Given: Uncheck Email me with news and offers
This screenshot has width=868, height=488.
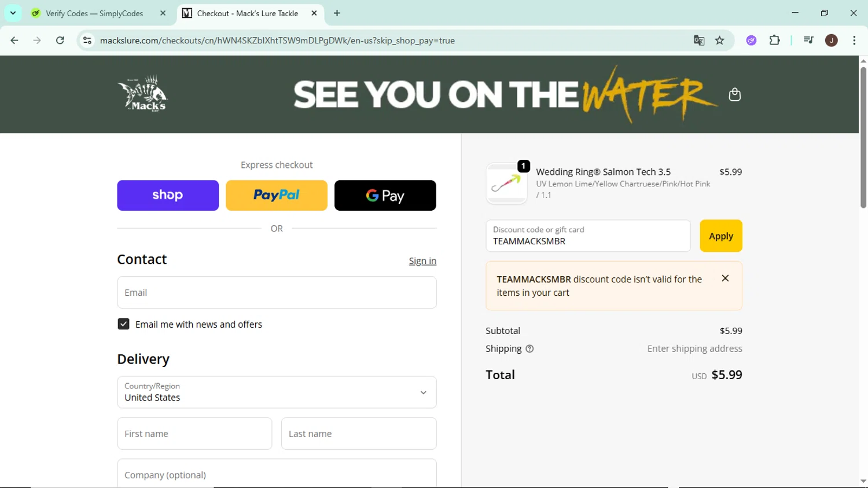Looking at the screenshot, I should pyautogui.click(x=123, y=324).
